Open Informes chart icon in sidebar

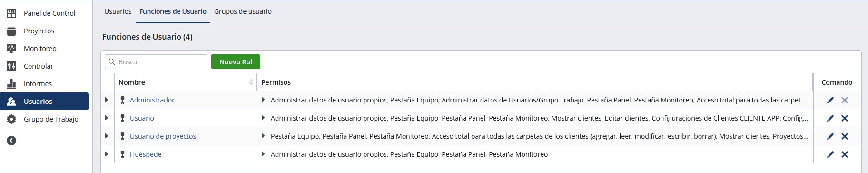pos(11,84)
